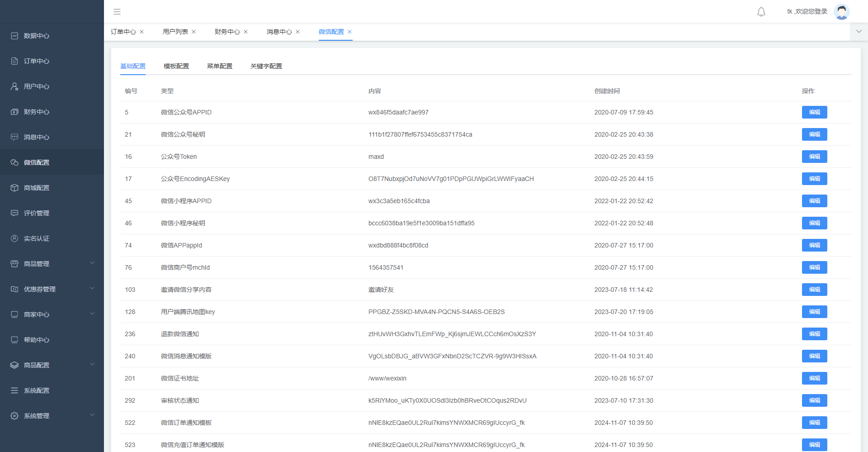
Task: Switch to the 模板配置 tab
Action: (x=176, y=66)
